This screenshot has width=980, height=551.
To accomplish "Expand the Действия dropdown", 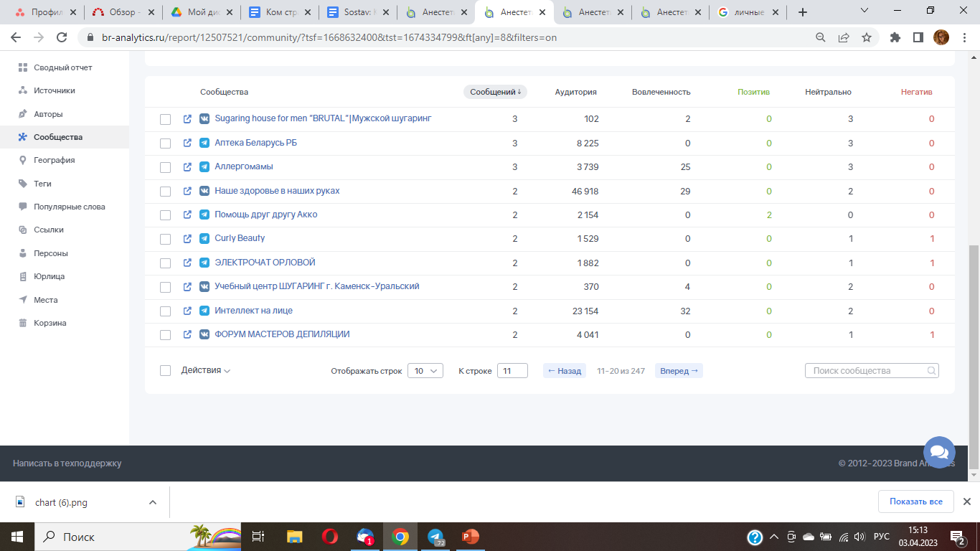I will click(206, 371).
